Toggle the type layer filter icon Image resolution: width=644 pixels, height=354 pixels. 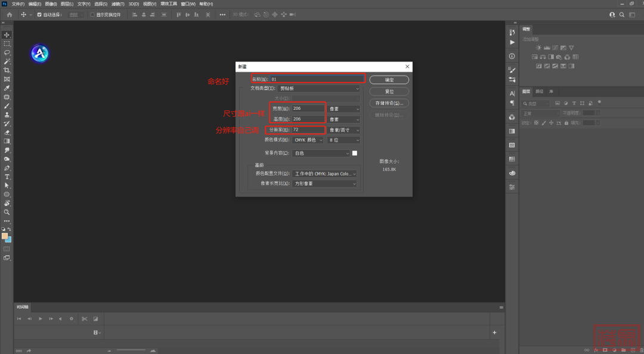pos(574,103)
